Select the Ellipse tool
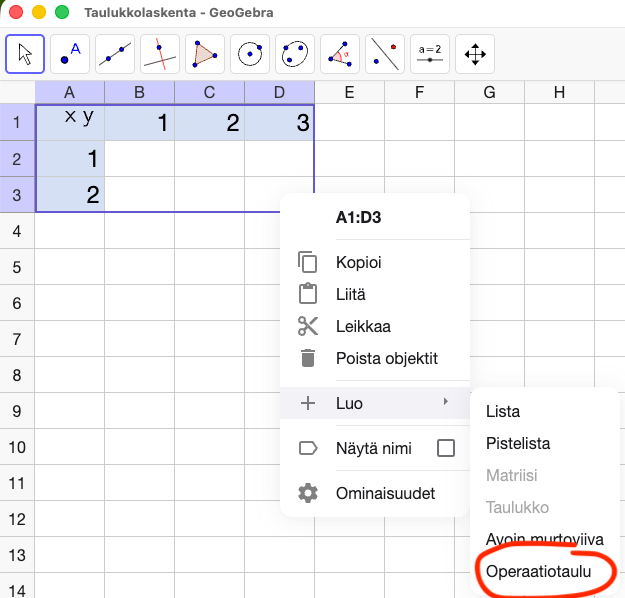This screenshot has height=598, width=625. coord(295,54)
